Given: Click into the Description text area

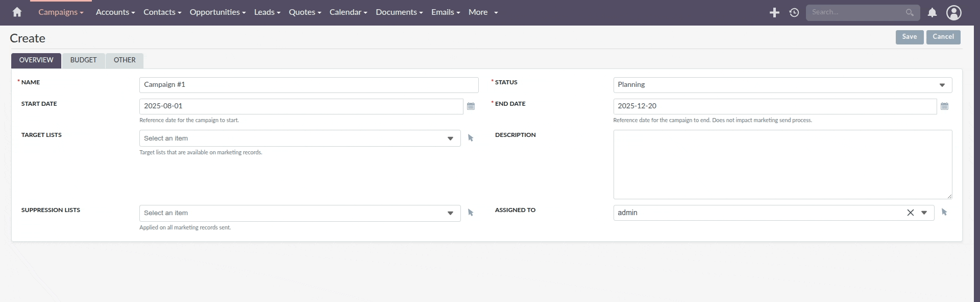Looking at the screenshot, I should pos(782,164).
